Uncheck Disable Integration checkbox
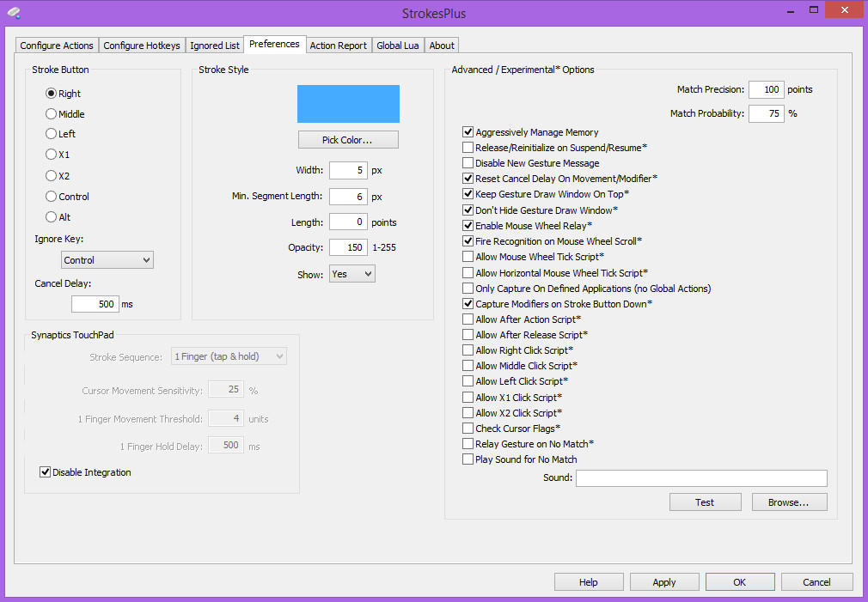Screen dimensions: 868x602 (x=45, y=472)
